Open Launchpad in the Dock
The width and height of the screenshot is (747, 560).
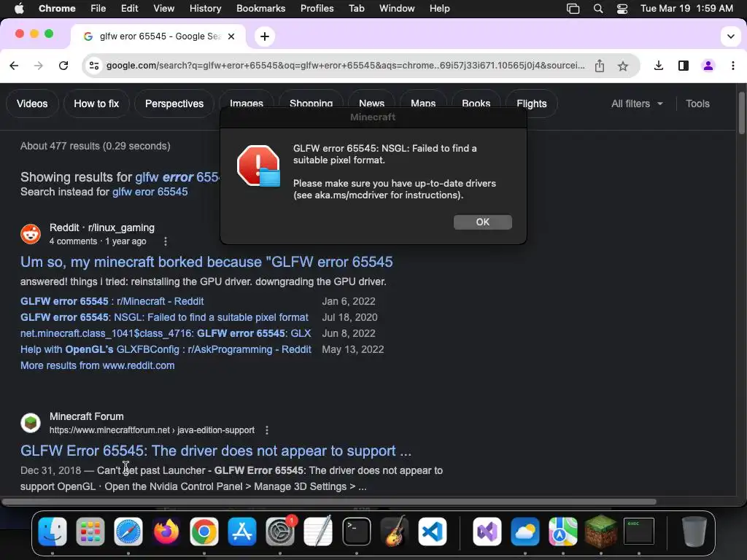pyautogui.click(x=90, y=531)
